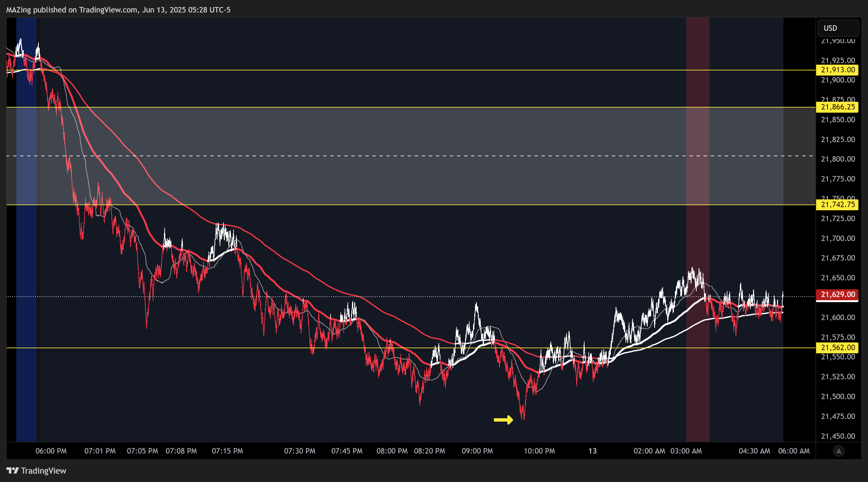Click the 21,500.00 price scale value
This screenshot has width=868, height=482.
[838, 397]
